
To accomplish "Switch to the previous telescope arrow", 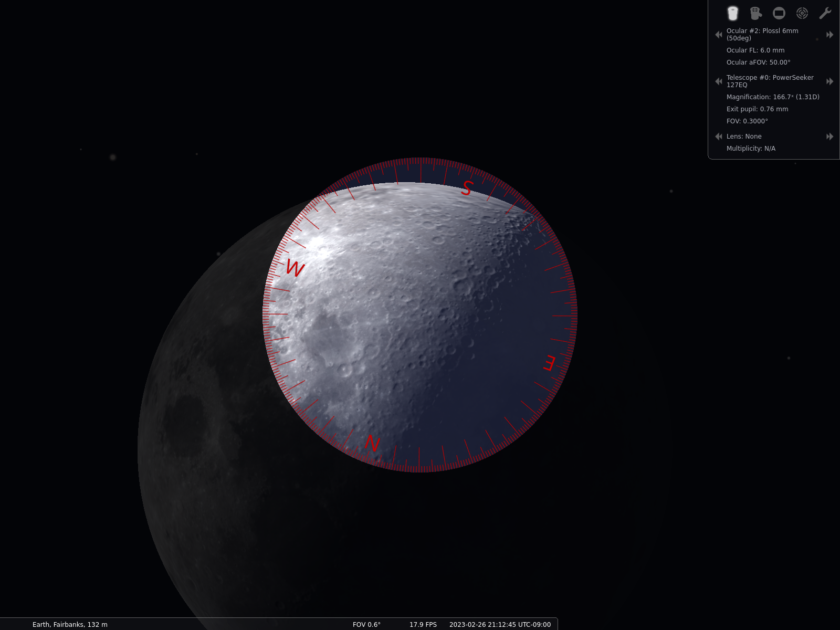I will 719,81.
